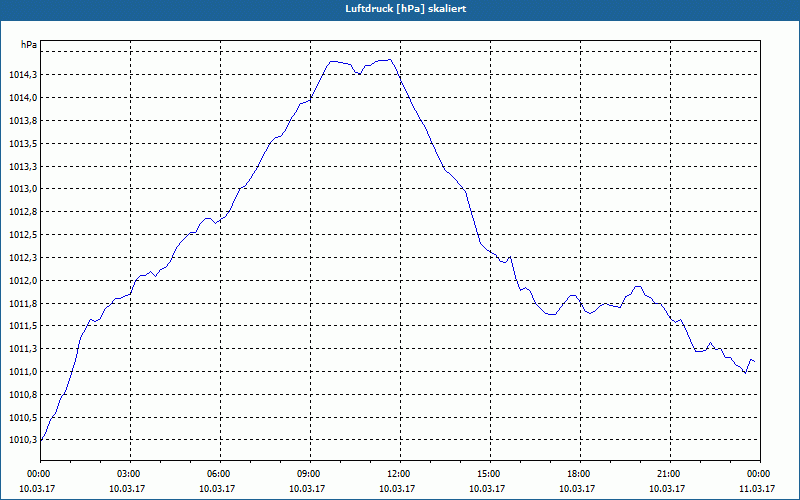Select the 10.03.17 date under 21:00

tap(667, 489)
